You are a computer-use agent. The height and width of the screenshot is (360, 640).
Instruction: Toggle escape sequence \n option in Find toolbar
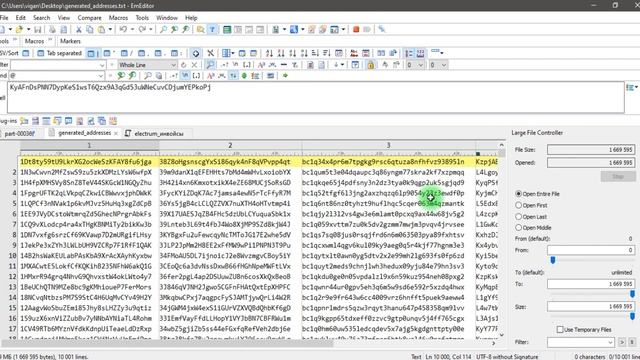[x=185, y=76]
